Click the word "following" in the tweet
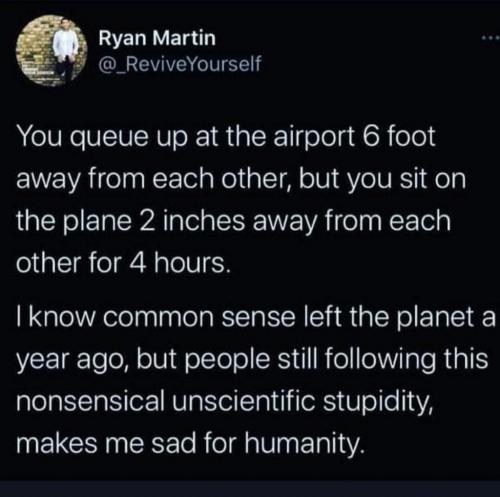Image resolution: width=500 pixels, height=497 pixels. (x=379, y=360)
